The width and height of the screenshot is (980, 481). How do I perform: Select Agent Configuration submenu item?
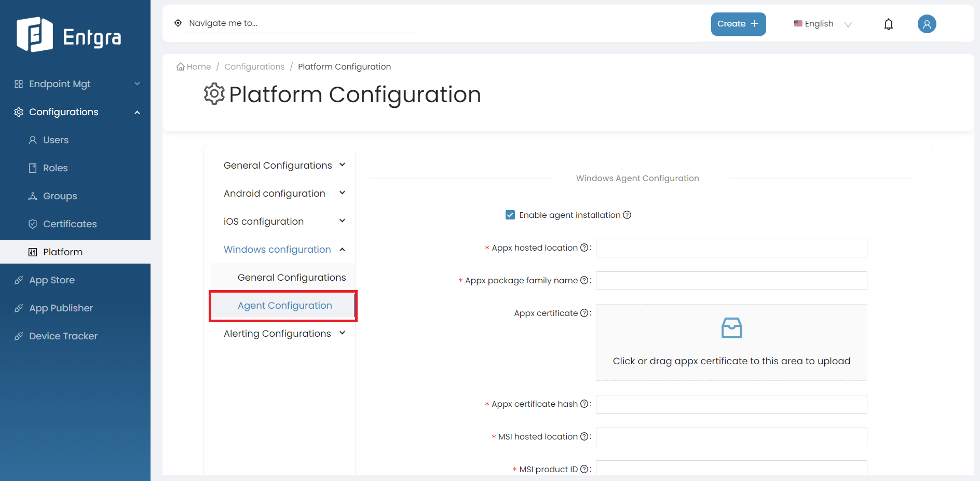coord(282,306)
